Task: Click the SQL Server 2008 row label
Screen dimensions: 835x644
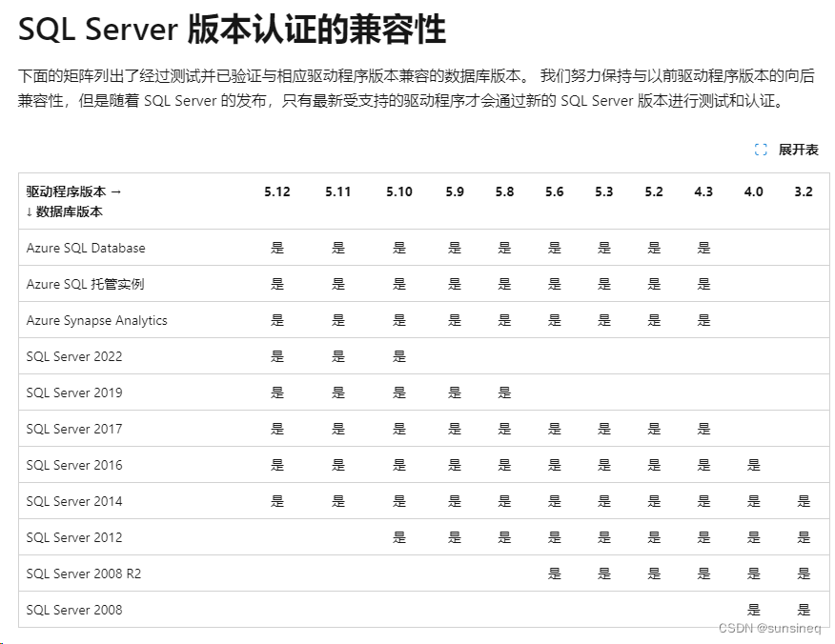Action: [74, 610]
